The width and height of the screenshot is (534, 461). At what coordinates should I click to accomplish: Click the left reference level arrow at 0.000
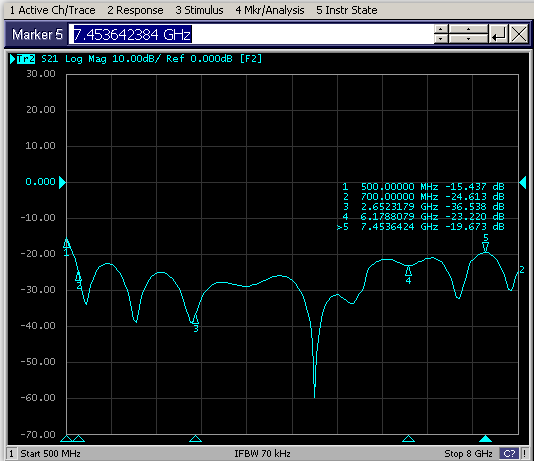tap(62, 182)
